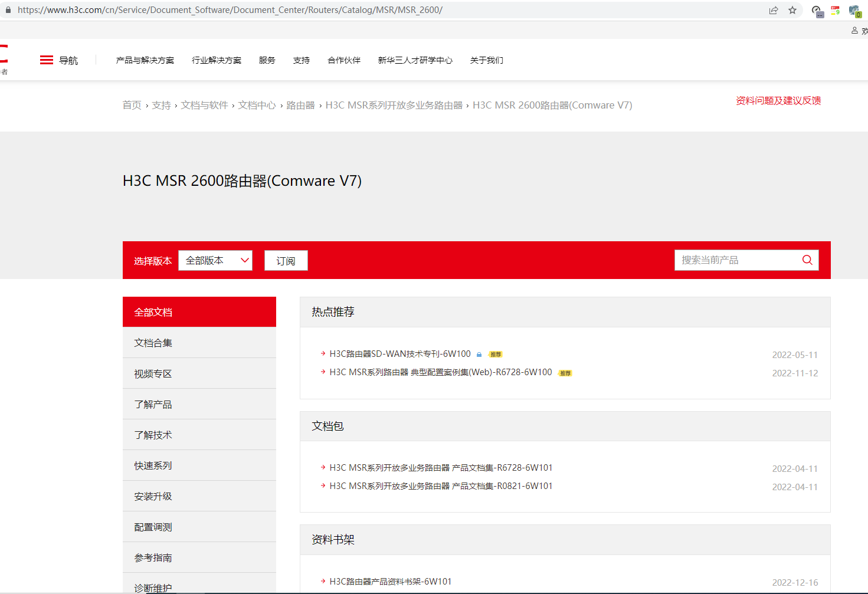Open the 支持 menu item

(x=302, y=60)
